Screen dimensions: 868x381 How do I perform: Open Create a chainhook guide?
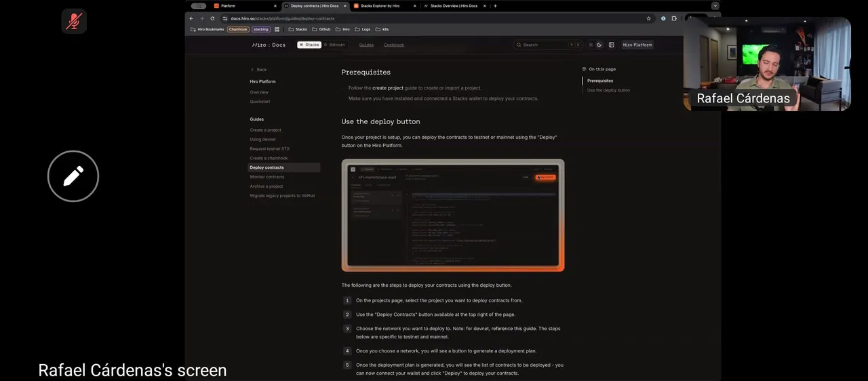tap(269, 159)
